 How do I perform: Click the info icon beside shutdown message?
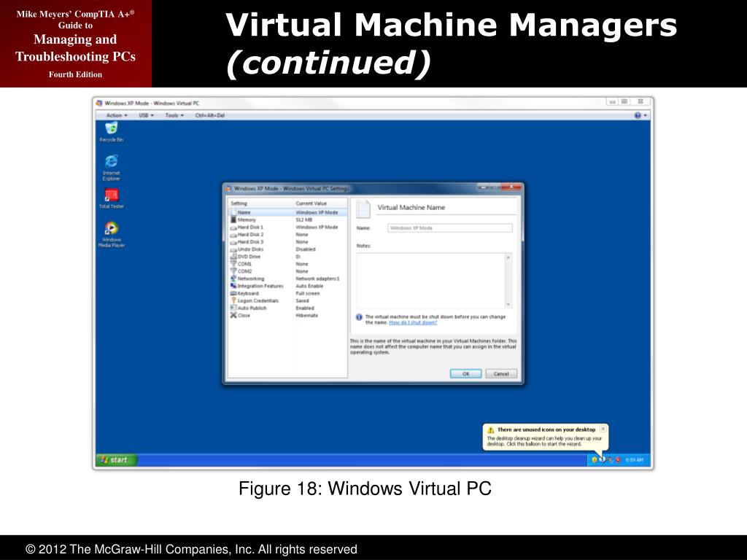(x=359, y=317)
